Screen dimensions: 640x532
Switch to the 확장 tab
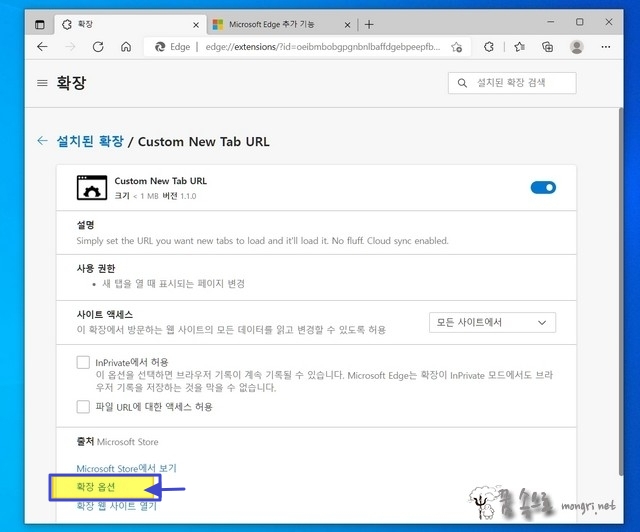pos(130,24)
